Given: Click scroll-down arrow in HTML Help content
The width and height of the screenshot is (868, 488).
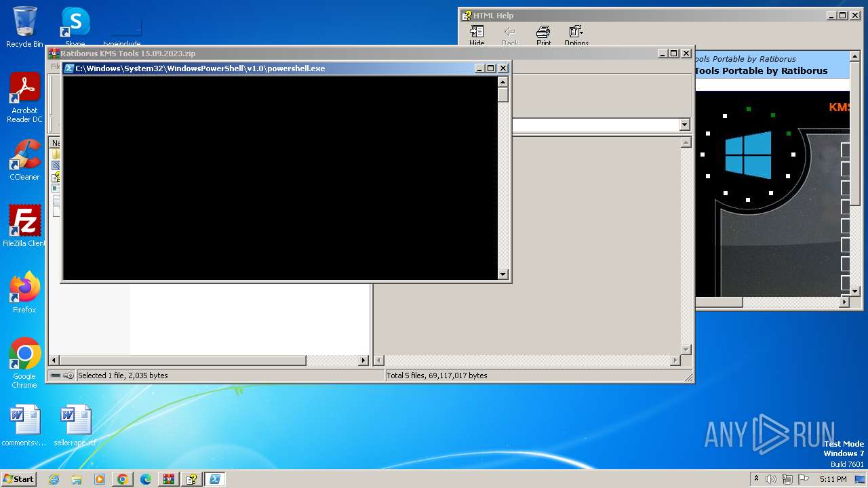Looking at the screenshot, I should (x=854, y=291).
